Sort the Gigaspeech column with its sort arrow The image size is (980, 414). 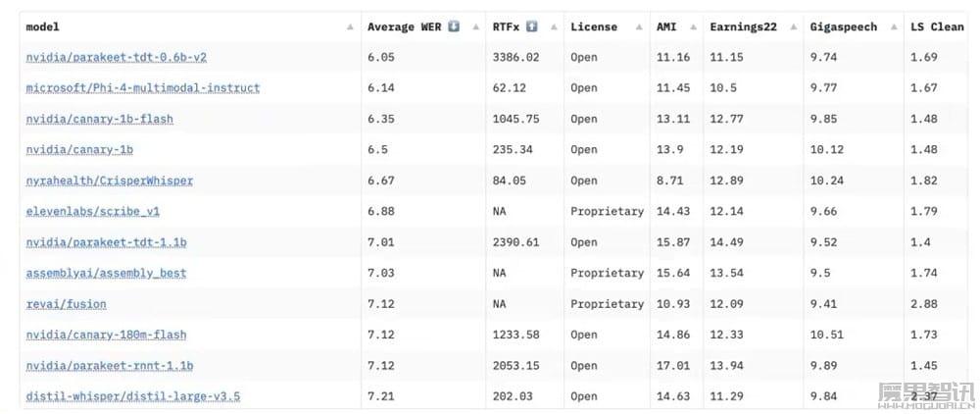pos(894,26)
